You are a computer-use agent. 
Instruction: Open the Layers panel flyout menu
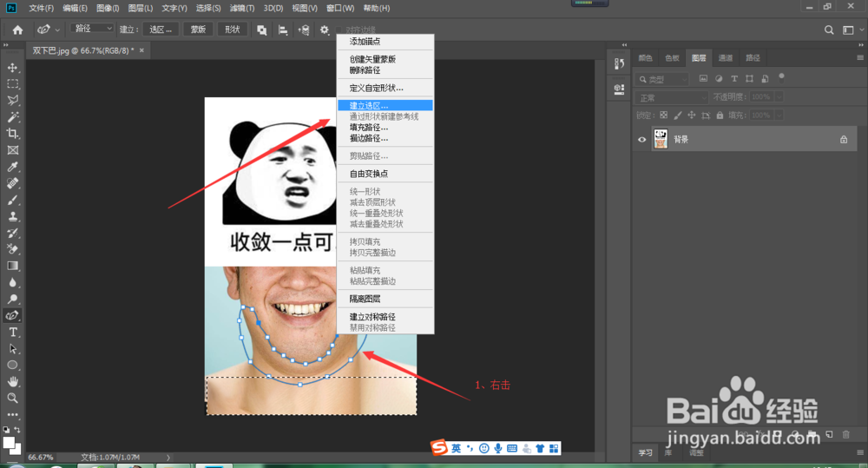[x=859, y=57]
